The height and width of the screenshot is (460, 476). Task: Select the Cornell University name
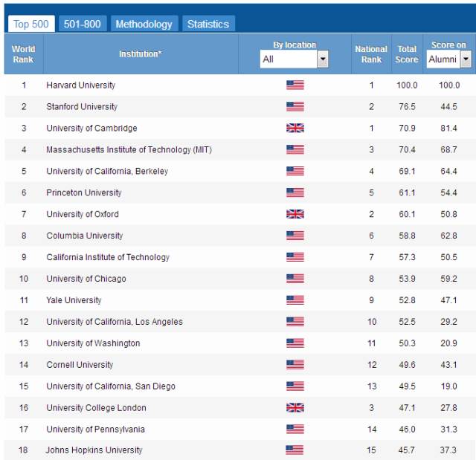[x=80, y=365]
